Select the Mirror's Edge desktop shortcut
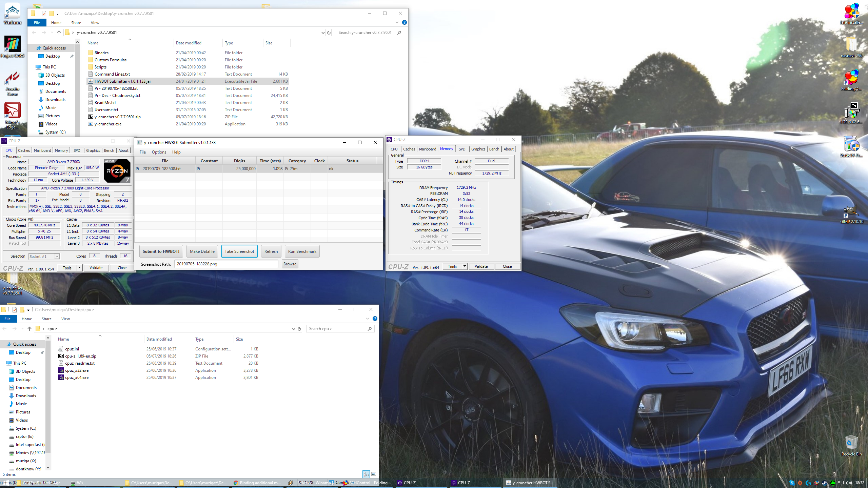The width and height of the screenshot is (868, 488). coord(13,115)
